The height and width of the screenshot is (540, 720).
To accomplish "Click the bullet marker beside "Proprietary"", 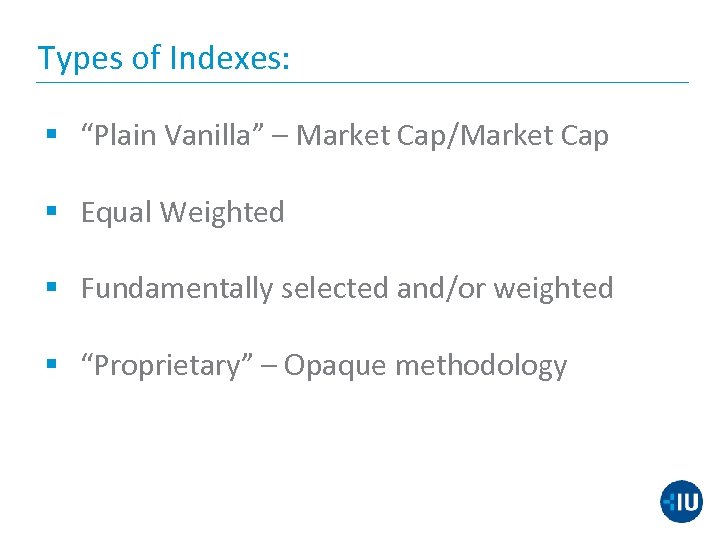I will [x=52, y=366].
